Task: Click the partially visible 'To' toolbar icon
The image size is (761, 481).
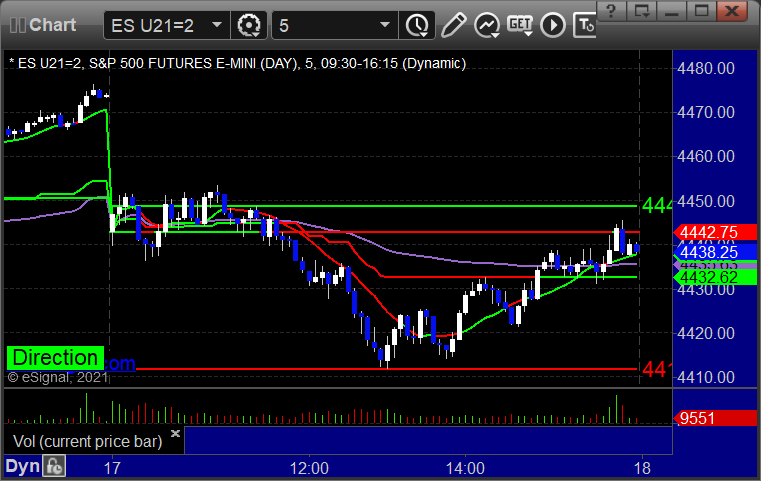Action: coord(584,25)
